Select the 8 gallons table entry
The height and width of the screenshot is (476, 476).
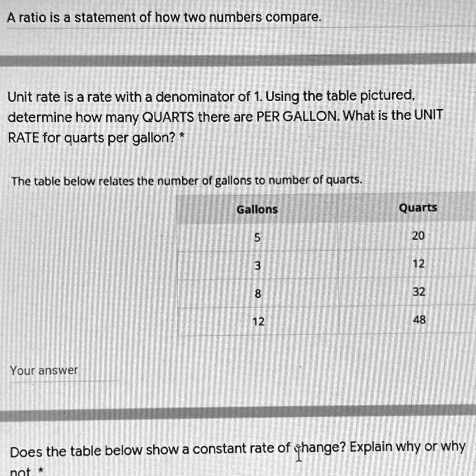[257, 294]
